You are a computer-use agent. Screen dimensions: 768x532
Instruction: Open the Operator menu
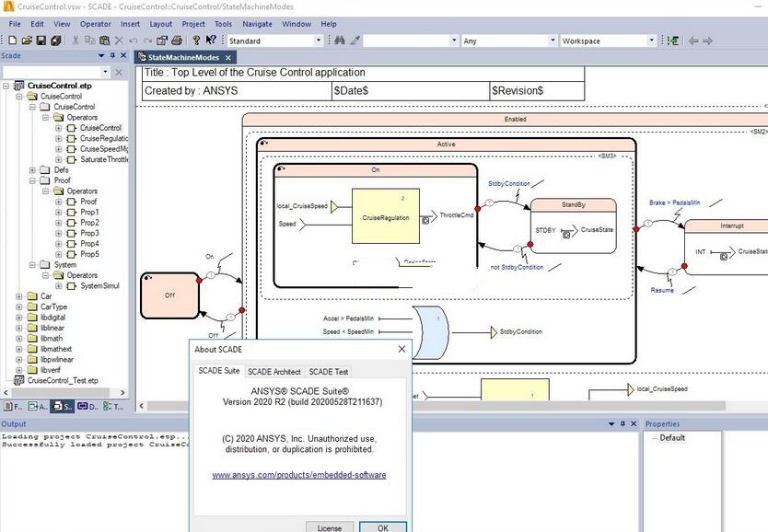(x=96, y=24)
